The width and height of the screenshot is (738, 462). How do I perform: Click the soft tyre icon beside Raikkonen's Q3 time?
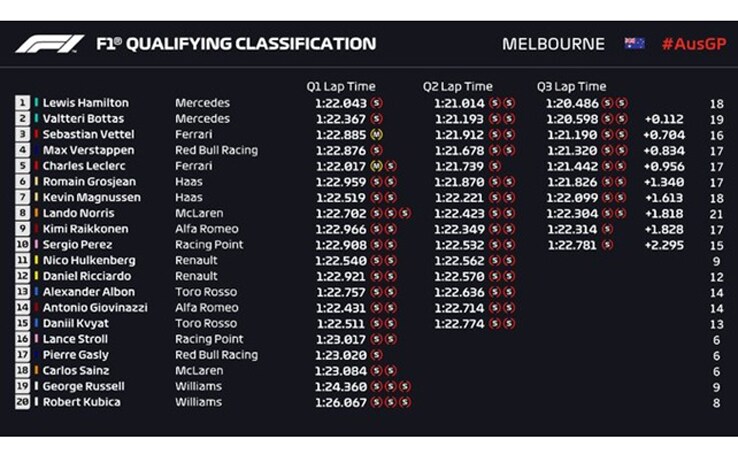(608, 229)
